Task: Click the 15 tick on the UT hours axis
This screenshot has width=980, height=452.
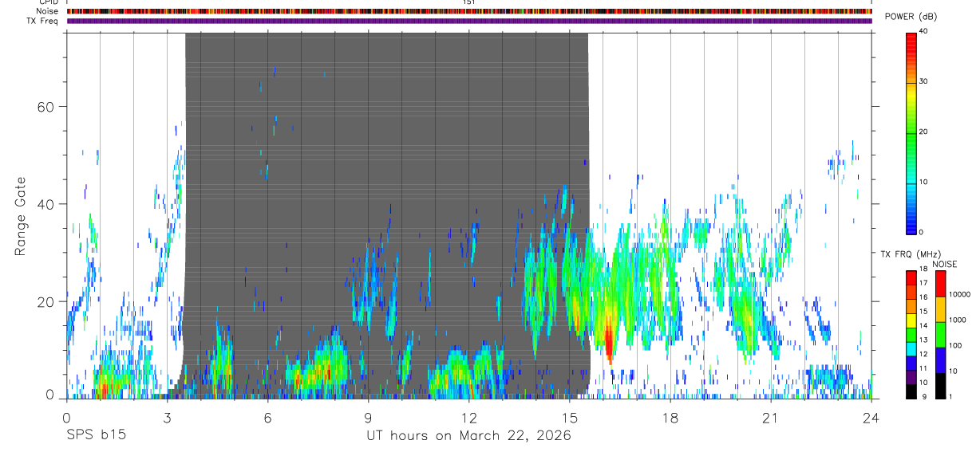Action: (x=570, y=417)
